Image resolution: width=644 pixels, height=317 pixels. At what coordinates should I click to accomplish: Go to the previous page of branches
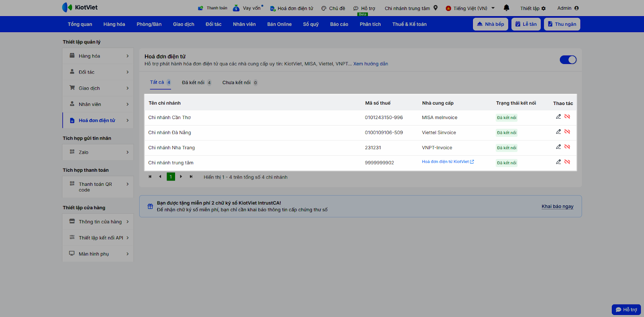tap(160, 177)
